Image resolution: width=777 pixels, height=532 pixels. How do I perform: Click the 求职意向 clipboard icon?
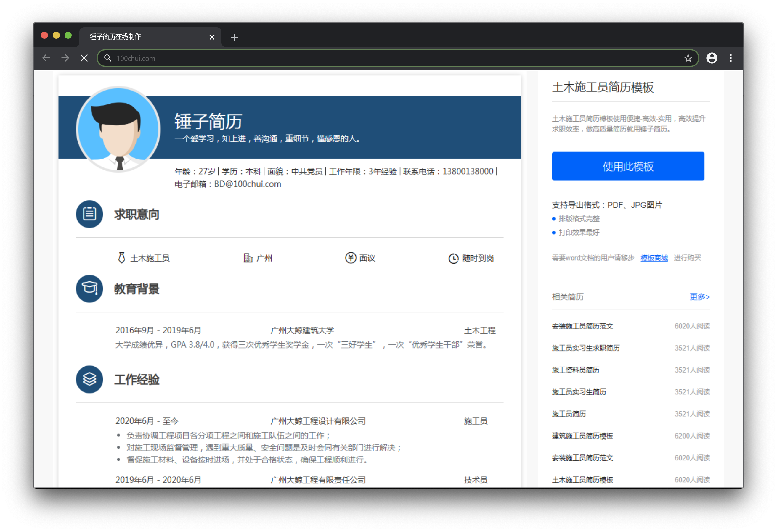point(89,214)
